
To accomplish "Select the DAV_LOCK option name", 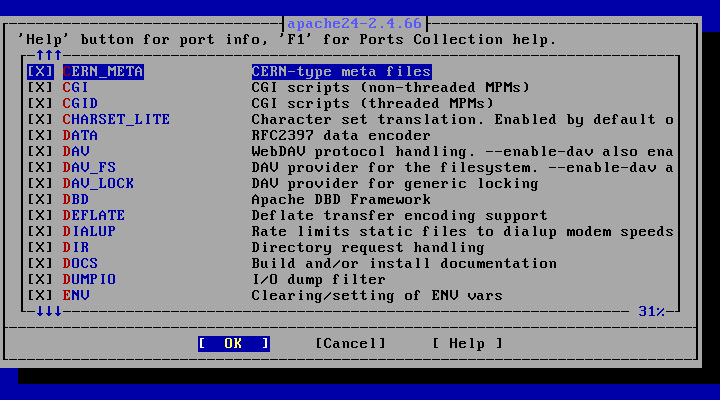I will (x=99, y=184).
